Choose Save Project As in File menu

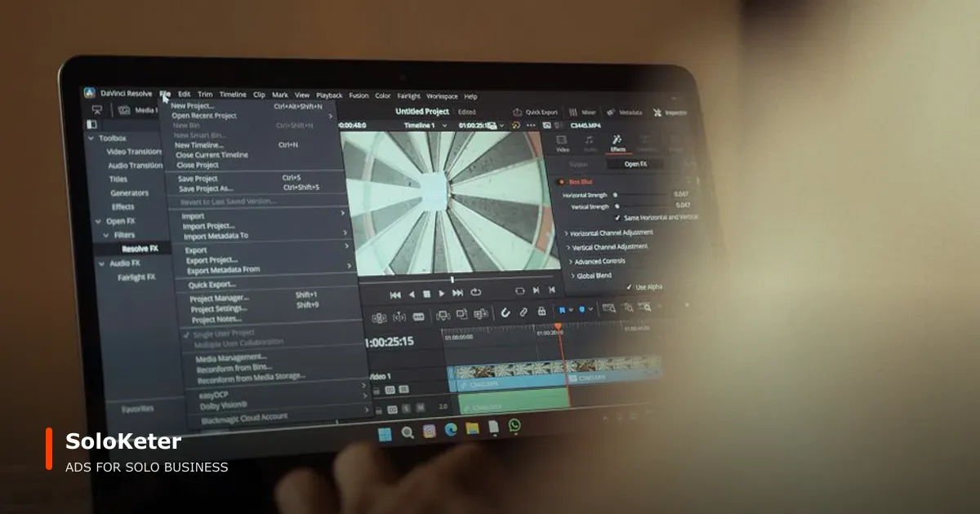(x=205, y=188)
